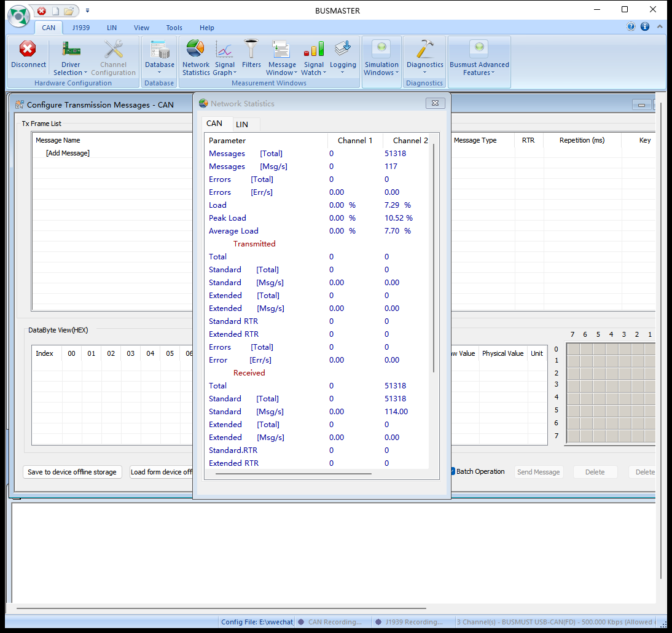Click the Filters funnel icon

251,49
